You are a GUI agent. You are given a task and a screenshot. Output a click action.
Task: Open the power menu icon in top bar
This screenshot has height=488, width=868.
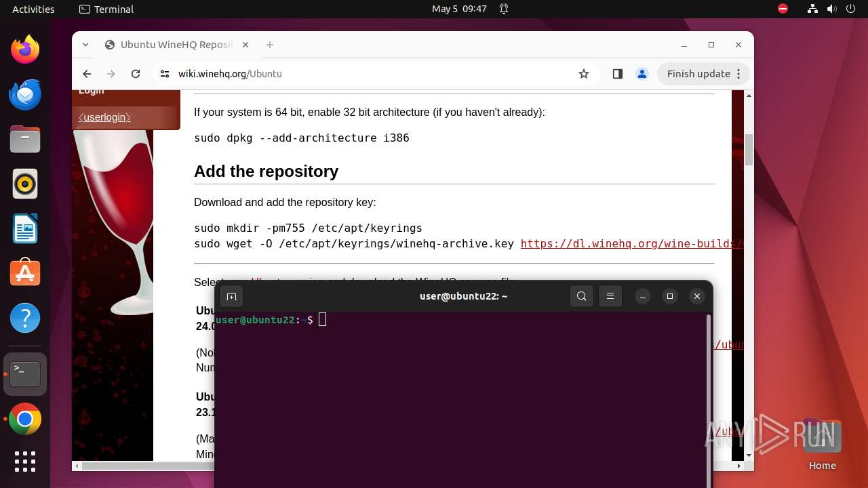(850, 9)
